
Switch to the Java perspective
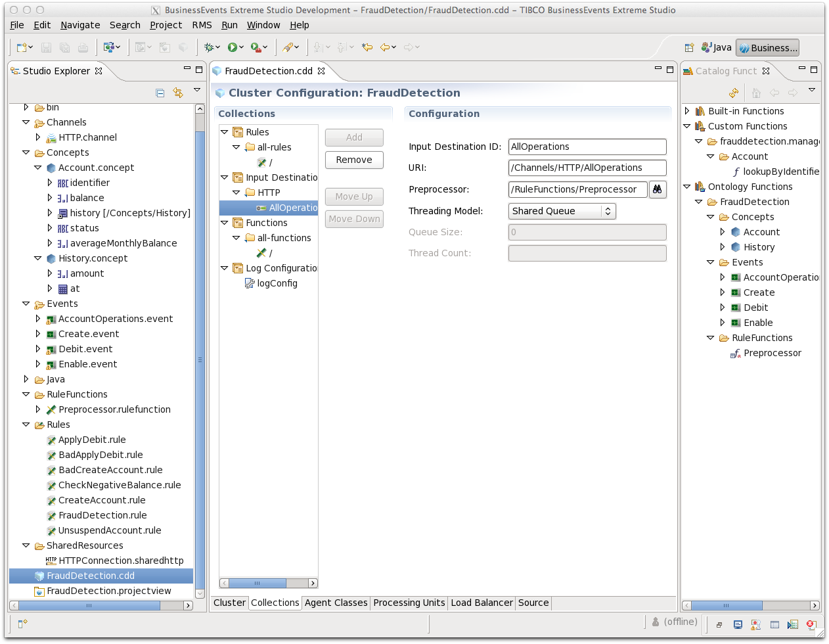pyautogui.click(x=717, y=47)
